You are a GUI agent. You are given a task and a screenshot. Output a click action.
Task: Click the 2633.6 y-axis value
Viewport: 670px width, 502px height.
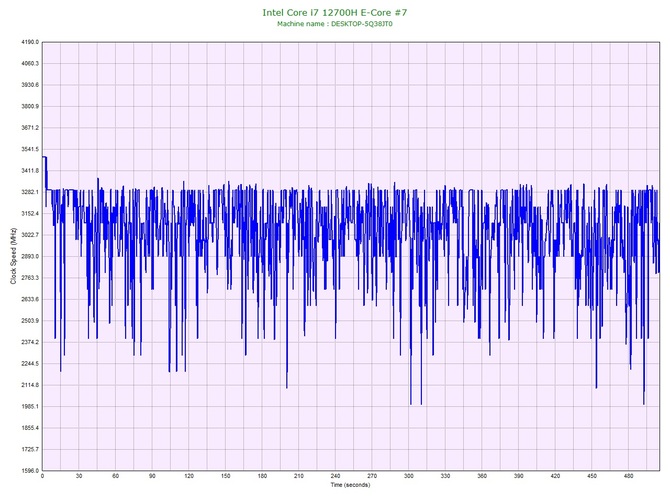30,299
